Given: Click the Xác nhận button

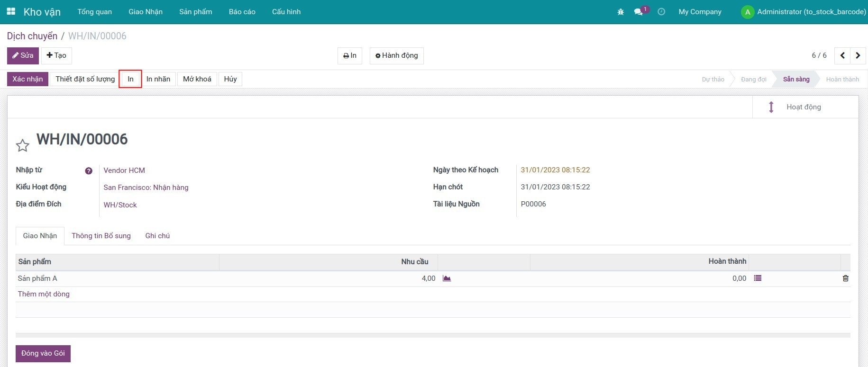Looking at the screenshot, I should click(27, 79).
